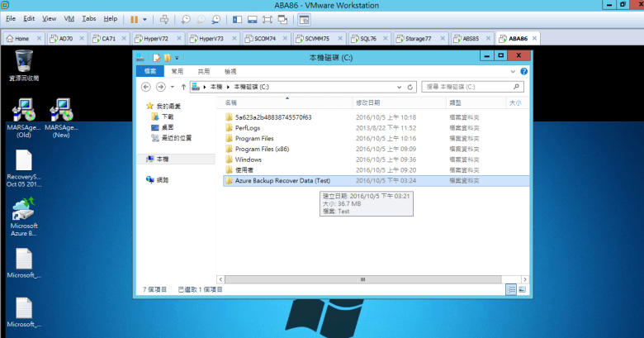Open the Recycle Bin desktop icon
Image resolution: width=644 pixels, height=338 pixels.
(25, 60)
